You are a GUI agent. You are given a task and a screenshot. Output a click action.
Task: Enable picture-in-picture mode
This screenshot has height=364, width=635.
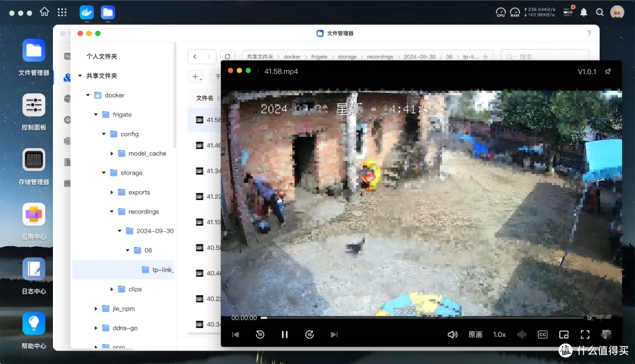[564, 335]
